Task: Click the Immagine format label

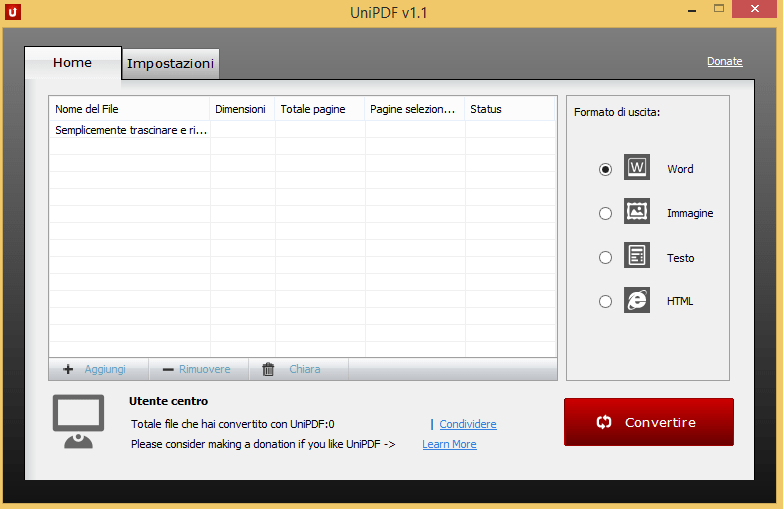Action: [x=690, y=213]
